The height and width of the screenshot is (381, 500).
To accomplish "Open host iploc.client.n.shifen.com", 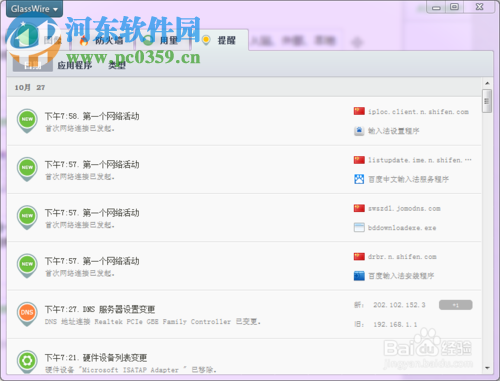I will 418,112.
